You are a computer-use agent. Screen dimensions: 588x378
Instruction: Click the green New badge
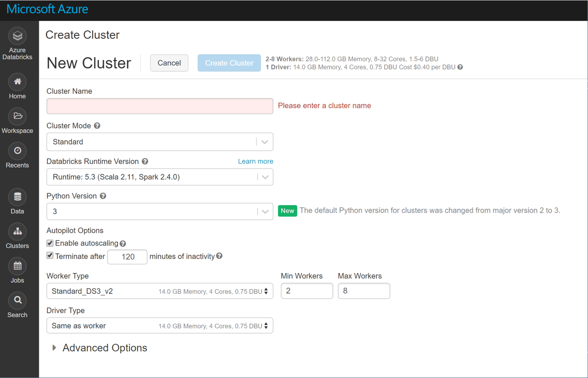tap(287, 211)
